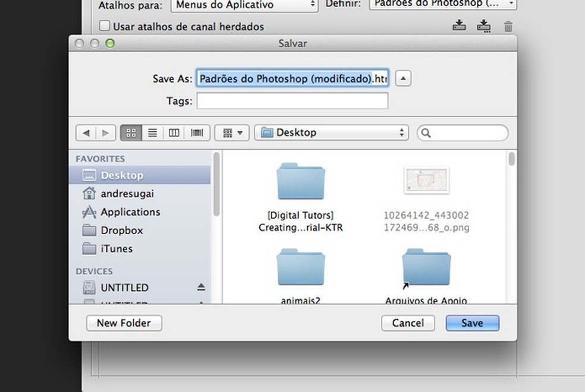Switch to column view mode
The height and width of the screenshot is (392, 585).
click(x=174, y=133)
